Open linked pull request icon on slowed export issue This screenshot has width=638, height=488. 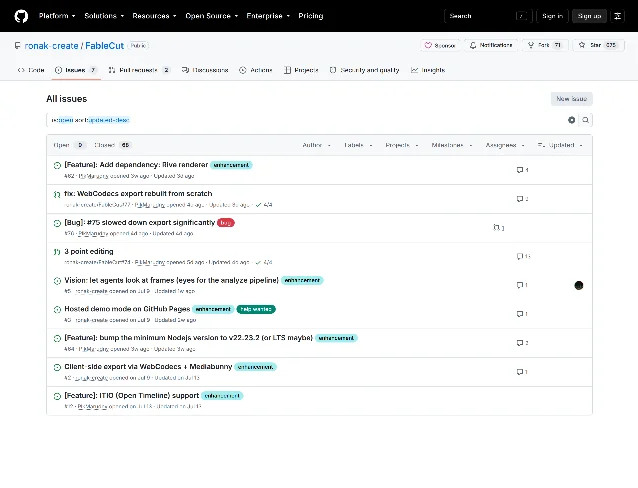(x=498, y=228)
